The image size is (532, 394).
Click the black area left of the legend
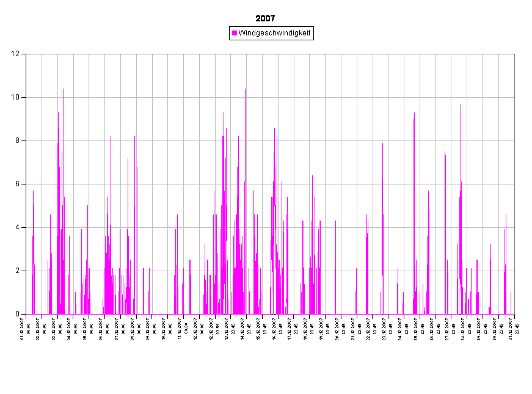point(122,33)
